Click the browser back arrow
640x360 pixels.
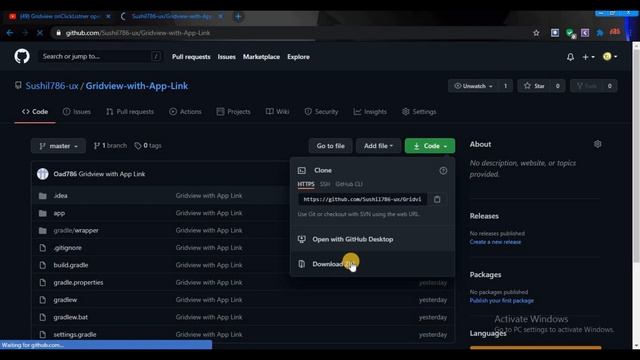pos(10,33)
